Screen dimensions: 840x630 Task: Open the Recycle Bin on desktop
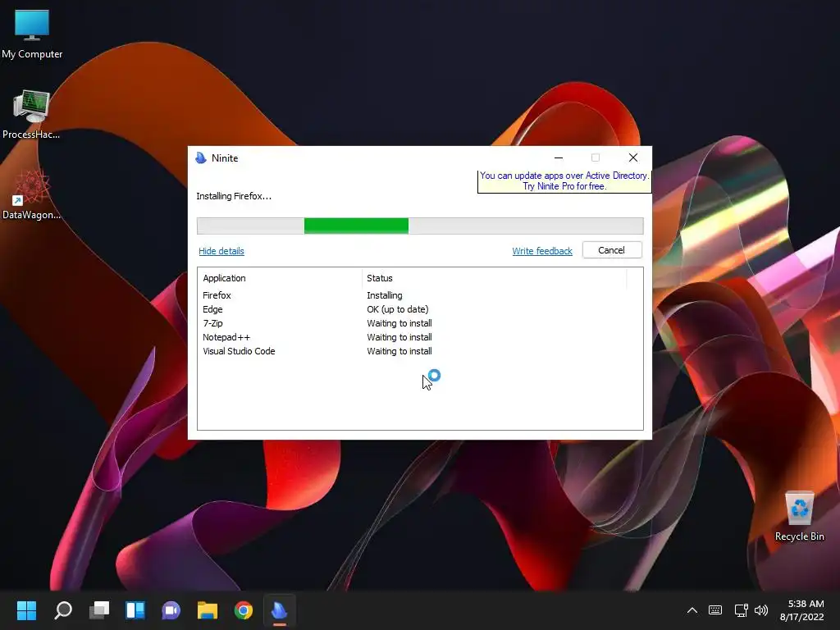[x=799, y=517]
